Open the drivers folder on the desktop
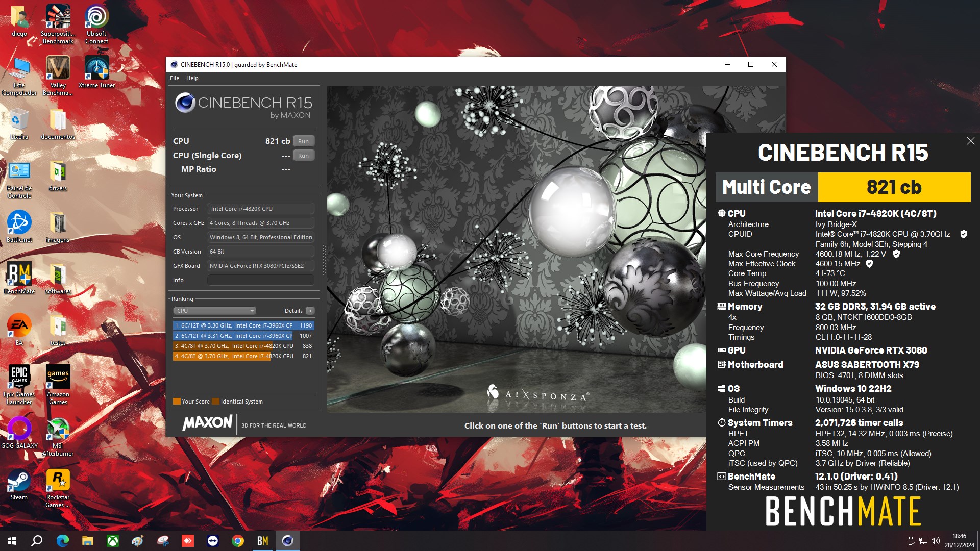This screenshot has height=551, width=980. click(58, 175)
